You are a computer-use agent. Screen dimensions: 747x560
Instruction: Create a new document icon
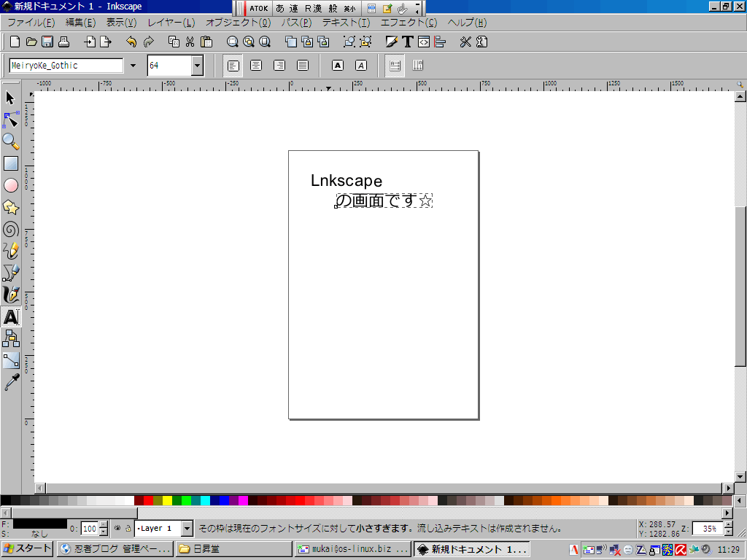[15, 42]
